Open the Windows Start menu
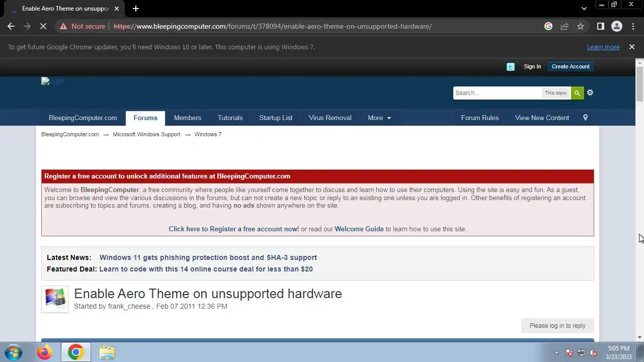This screenshot has width=644, height=362. point(14,352)
